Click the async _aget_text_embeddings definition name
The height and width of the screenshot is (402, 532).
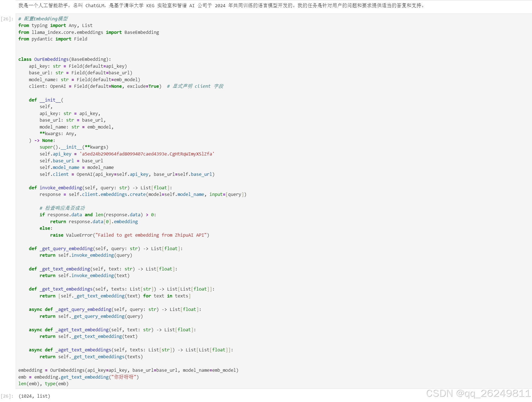[x=83, y=350]
